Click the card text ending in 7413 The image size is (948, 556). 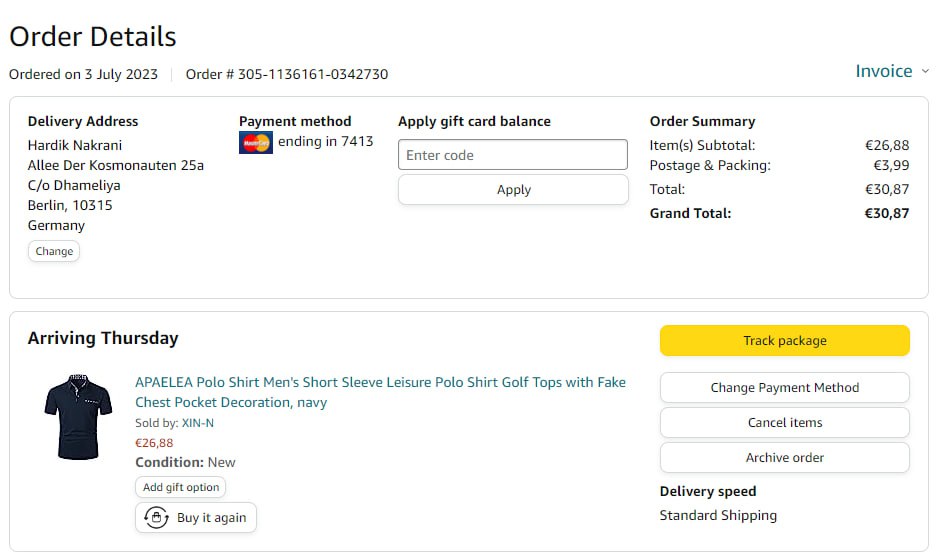[325, 142]
